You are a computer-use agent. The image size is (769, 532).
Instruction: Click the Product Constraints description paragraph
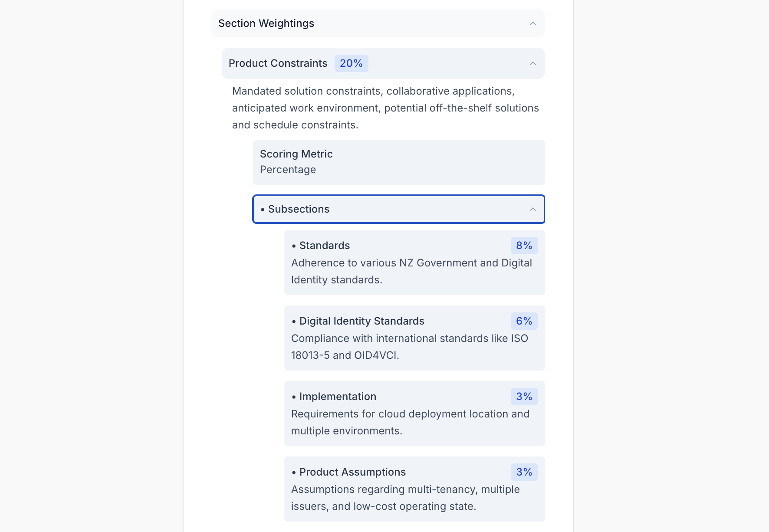pyautogui.click(x=385, y=108)
